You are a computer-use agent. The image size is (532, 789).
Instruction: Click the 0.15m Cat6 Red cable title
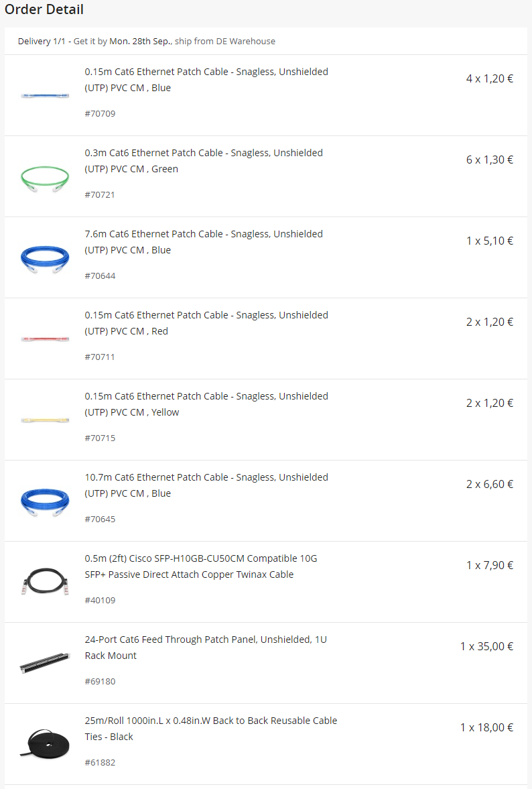pyautogui.click(x=206, y=323)
